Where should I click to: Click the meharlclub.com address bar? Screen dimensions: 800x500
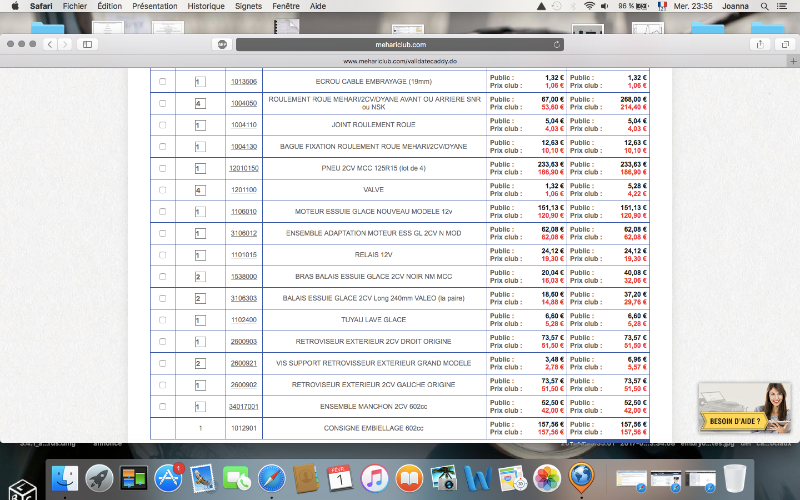pos(400,44)
